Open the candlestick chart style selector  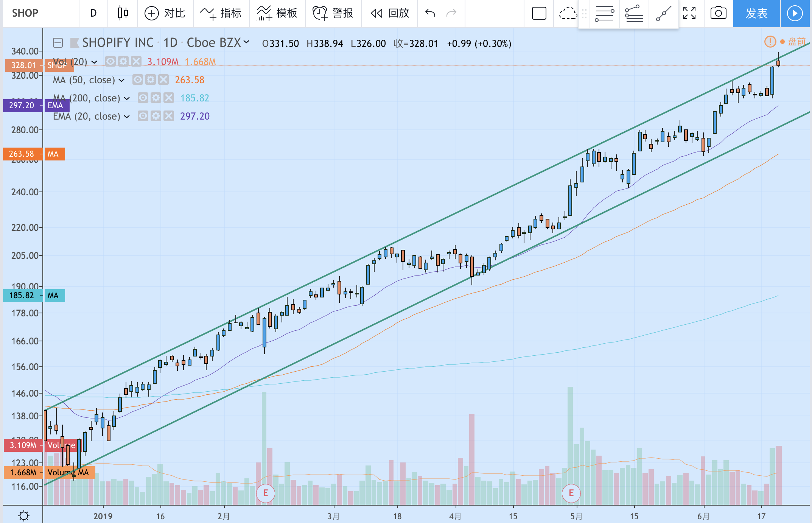[x=123, y=13]
